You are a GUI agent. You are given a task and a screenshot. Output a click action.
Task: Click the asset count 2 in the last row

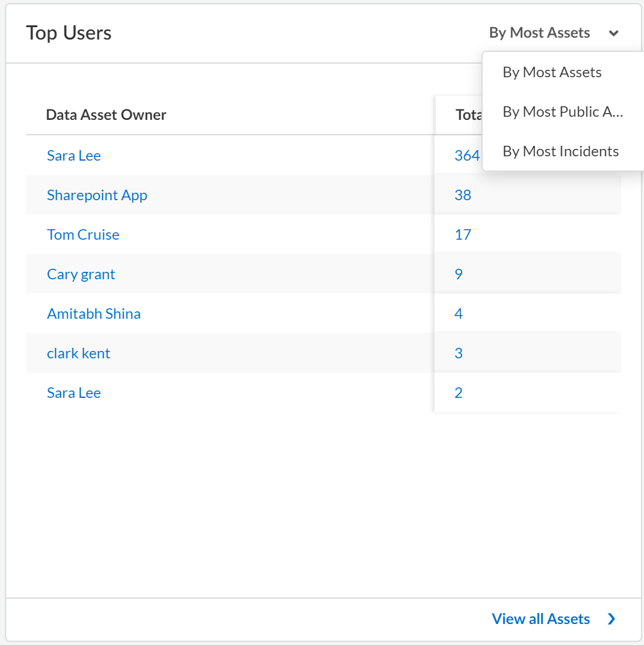click(459, 393)
